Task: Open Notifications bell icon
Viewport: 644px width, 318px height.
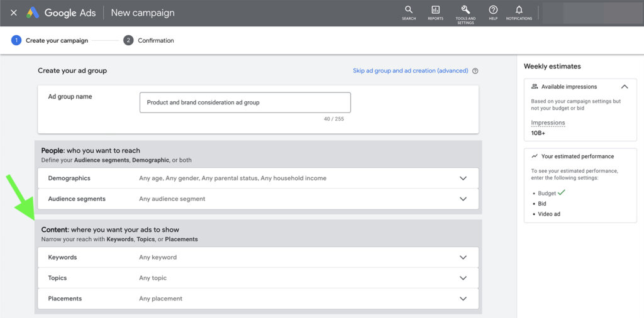Action: point(519,13)
